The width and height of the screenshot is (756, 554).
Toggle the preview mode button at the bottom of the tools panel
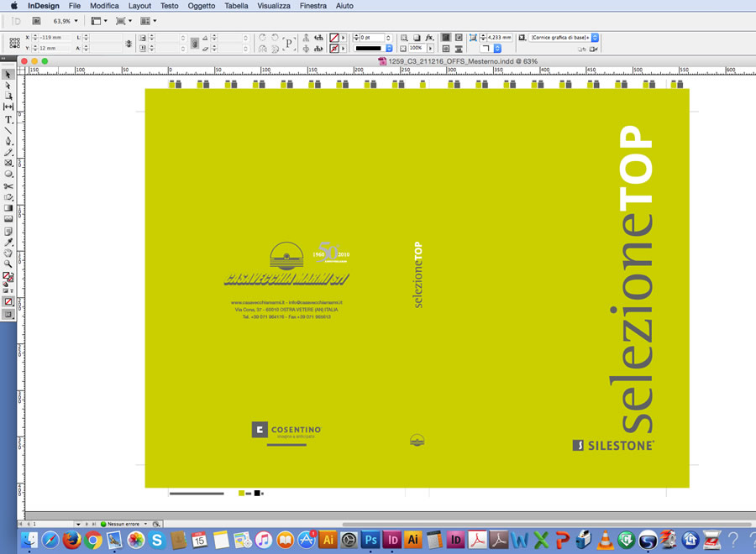tap(8, 314)
